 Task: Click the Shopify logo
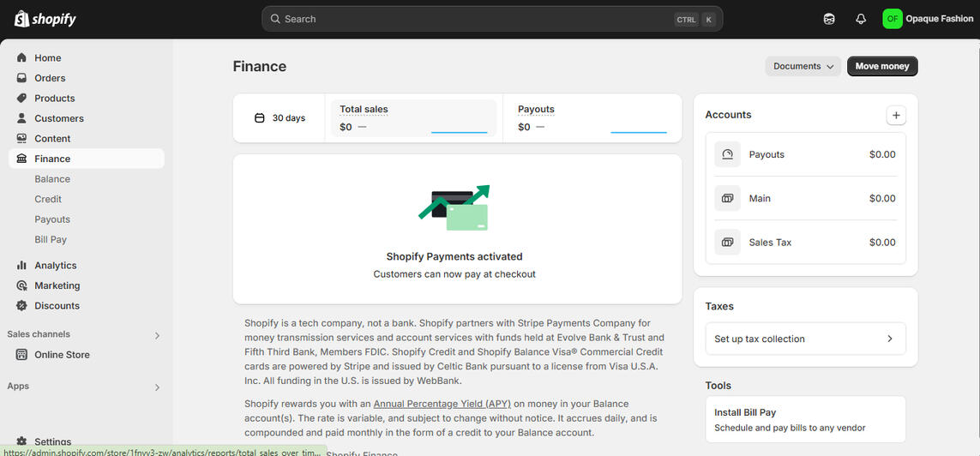click(45, 20)
